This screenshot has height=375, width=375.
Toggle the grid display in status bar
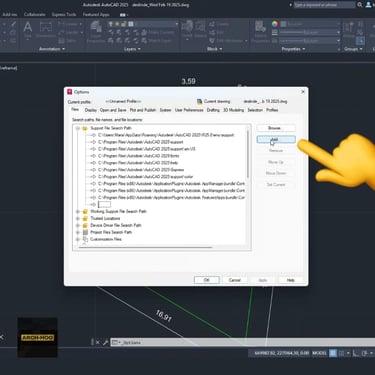[x=333, y=353]
